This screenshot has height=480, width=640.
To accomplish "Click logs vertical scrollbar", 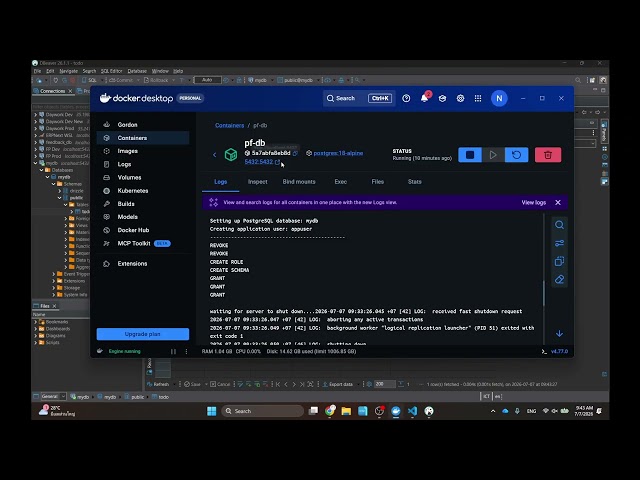I will [x=543, y=293].
